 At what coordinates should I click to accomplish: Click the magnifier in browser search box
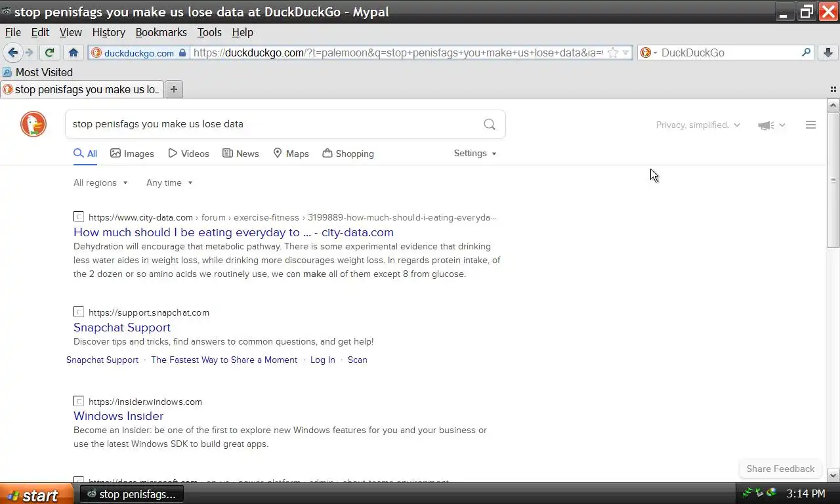[807, 52]
